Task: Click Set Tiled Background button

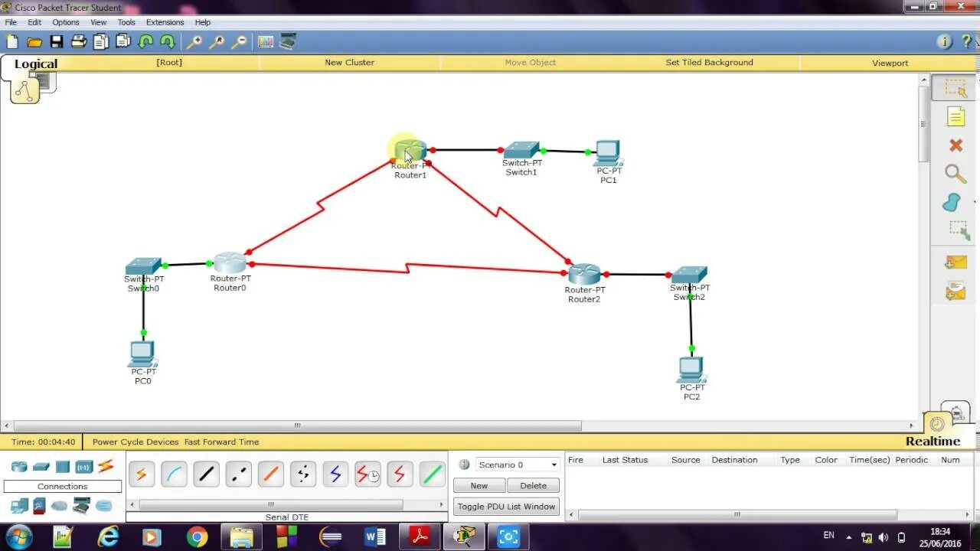Action: click(x=709, y=63)
